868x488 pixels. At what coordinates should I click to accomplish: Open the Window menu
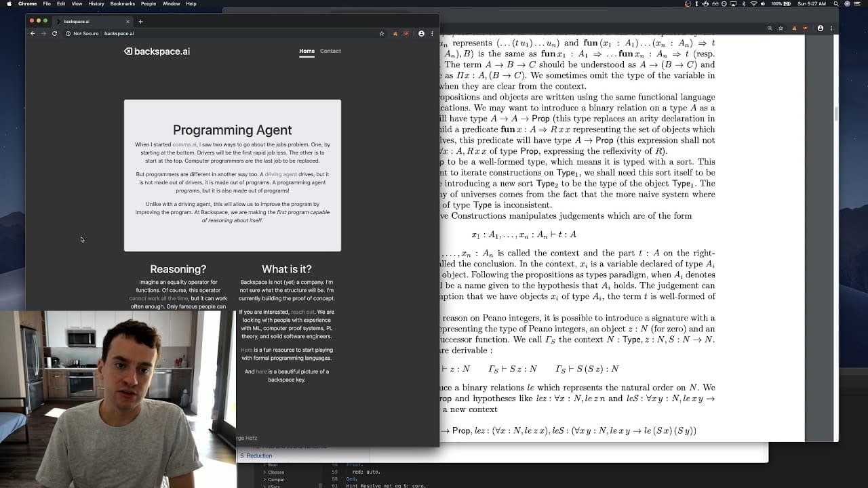[x=171, y=4]
